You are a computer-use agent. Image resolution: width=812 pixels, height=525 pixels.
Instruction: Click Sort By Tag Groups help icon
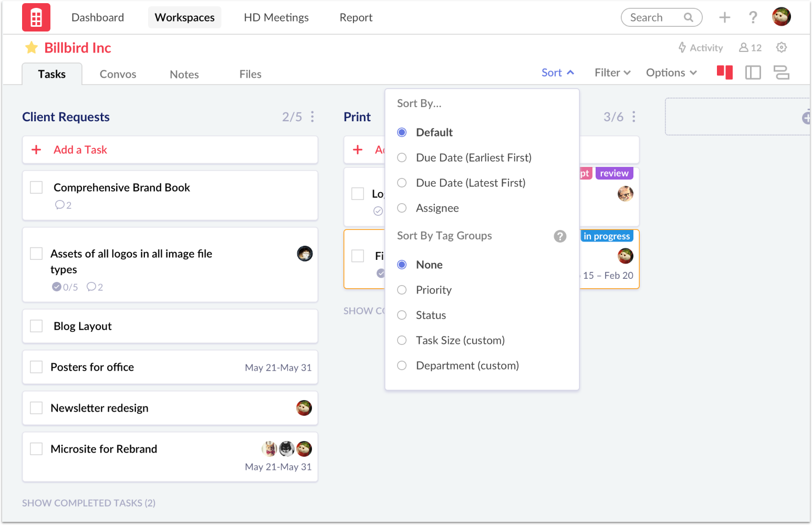click(x=560, y=236)
